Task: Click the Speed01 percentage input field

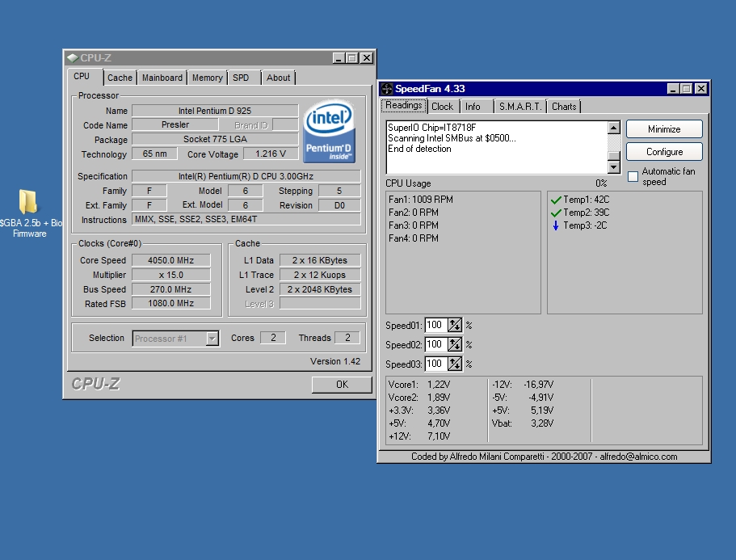Action: coord(435,325)
